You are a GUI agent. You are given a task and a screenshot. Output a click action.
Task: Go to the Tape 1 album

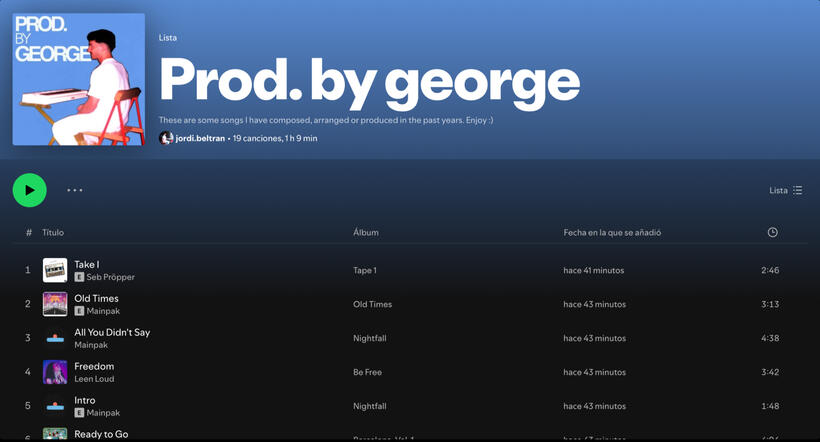coord(365,270)
